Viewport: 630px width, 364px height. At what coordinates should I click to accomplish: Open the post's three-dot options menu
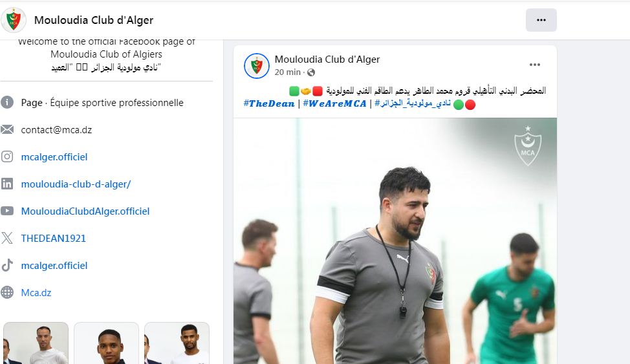click(535, 65)
